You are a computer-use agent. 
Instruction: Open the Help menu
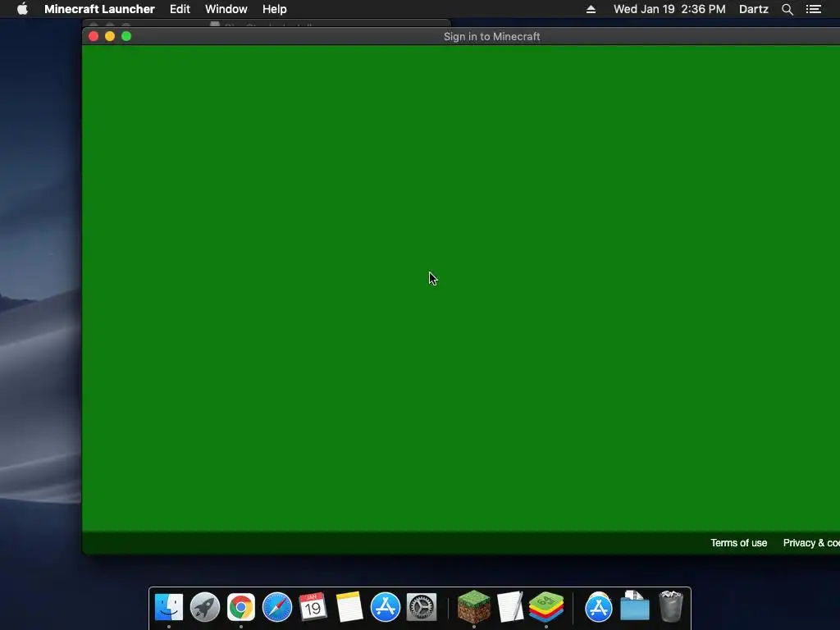click(x=274, y=9)
